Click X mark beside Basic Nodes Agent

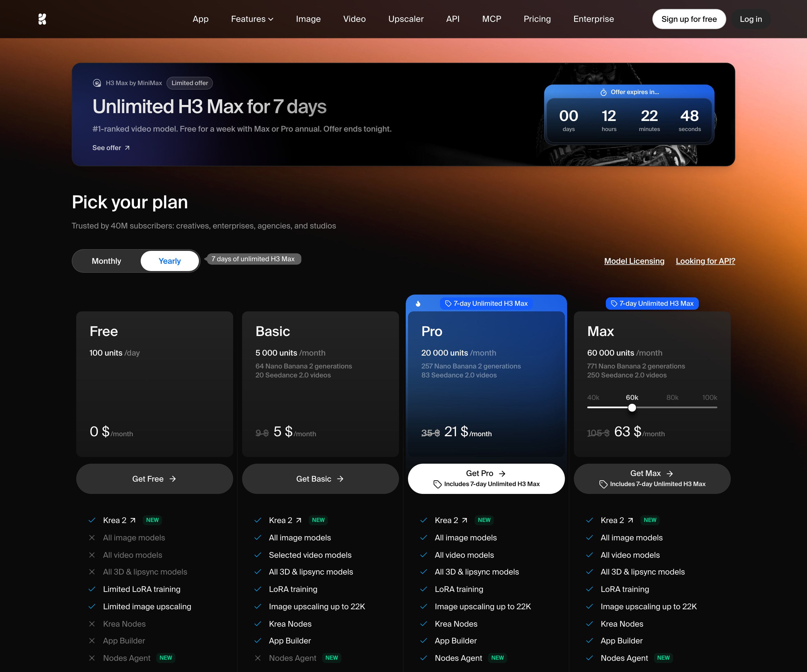coord(258,658)
